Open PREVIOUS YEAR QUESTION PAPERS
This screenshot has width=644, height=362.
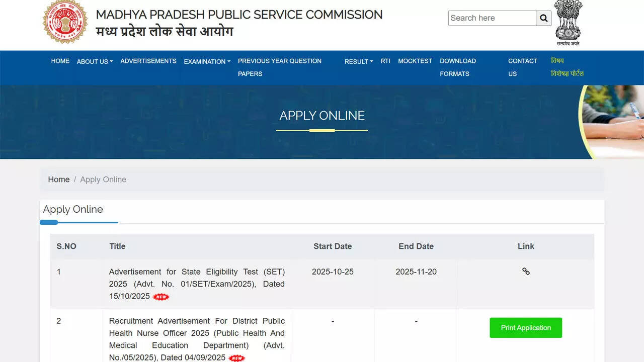(x=279, y=67)
